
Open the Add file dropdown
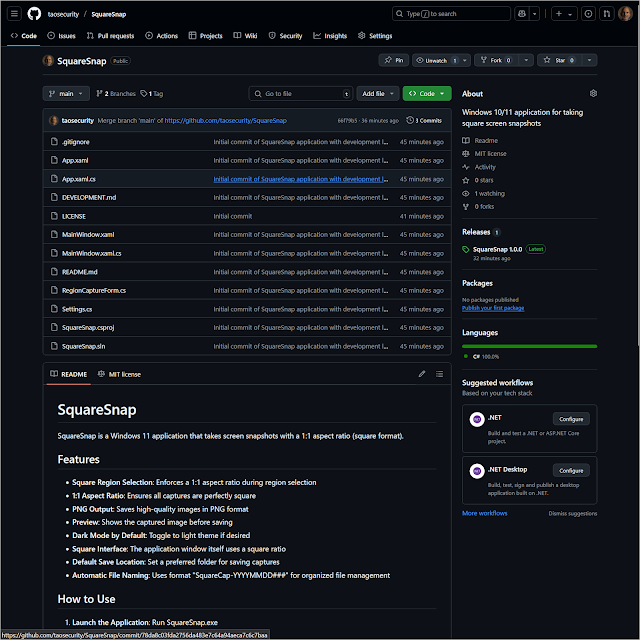[378, 93]
